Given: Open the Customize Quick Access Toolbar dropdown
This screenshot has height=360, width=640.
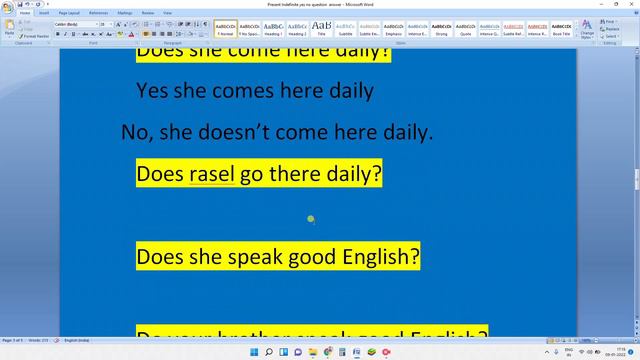Looking at the screenshot, I should coord(47,4).
